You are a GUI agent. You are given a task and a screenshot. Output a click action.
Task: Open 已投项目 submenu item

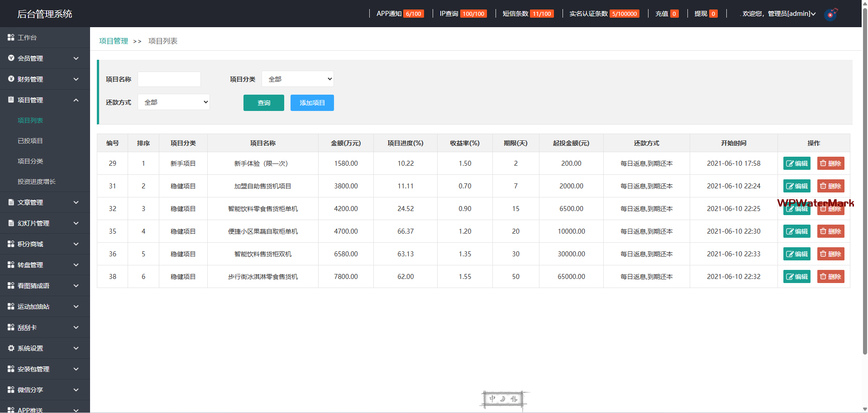tap(30, 141)
